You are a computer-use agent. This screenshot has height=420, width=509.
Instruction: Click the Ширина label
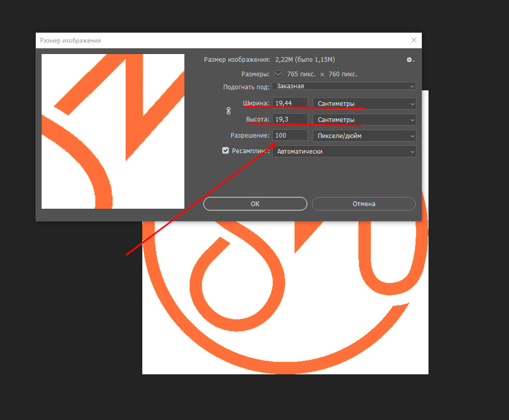[x=256, y=103]
